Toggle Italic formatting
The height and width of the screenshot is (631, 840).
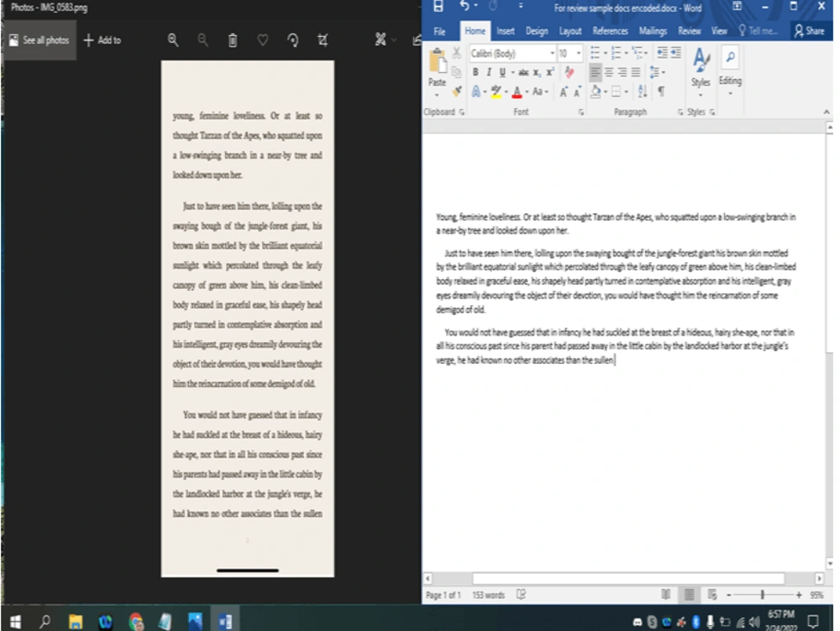coord(489,72)
